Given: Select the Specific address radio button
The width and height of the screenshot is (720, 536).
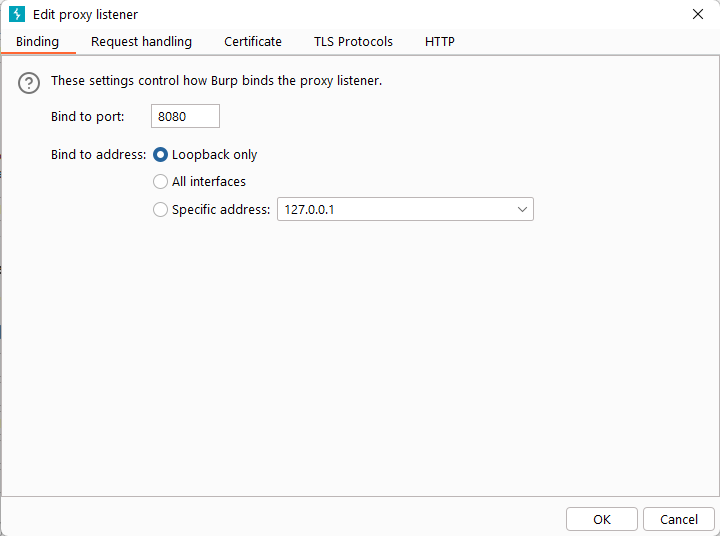Looking at the screenshot, I should pyautogui.click(x=160, y=209).
